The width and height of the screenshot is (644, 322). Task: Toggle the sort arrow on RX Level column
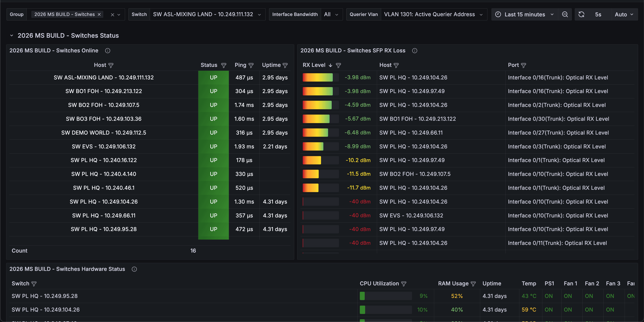(x=330, y=65)
